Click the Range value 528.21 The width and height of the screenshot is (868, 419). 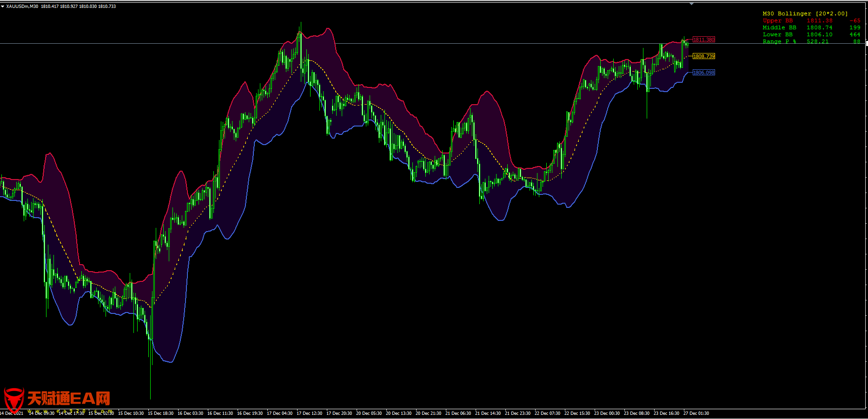coord(818,41)
